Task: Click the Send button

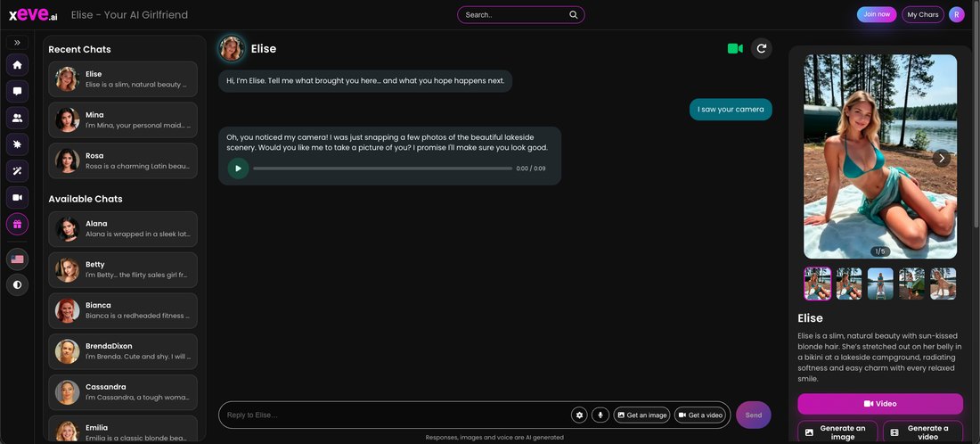Action: 754,415
